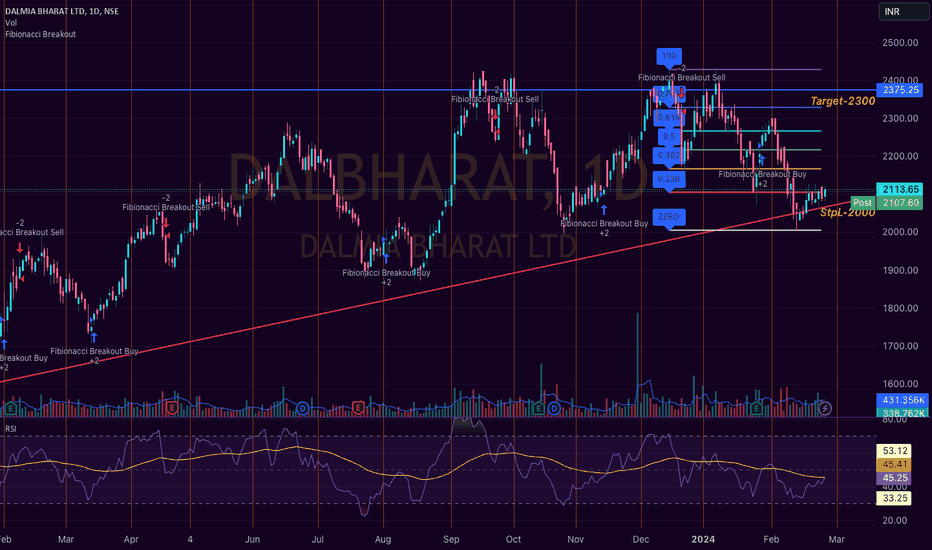Click the Nov label on time axis
Viewport: 932px width, 550px height.
click(575, 539)
